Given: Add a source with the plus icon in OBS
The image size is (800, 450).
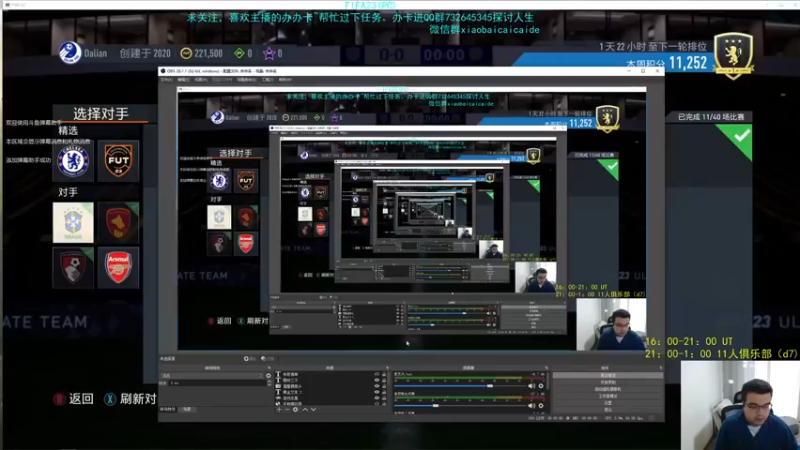Looking at the screenshot, I should tap(279, 409).
